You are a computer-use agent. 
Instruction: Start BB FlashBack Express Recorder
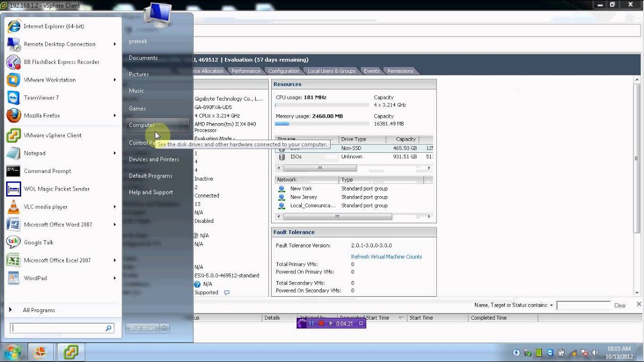tap(61, 62)
